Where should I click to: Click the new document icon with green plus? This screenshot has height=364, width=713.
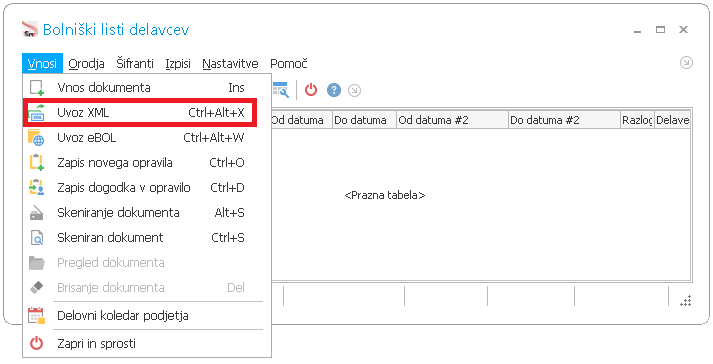(36, 87)
